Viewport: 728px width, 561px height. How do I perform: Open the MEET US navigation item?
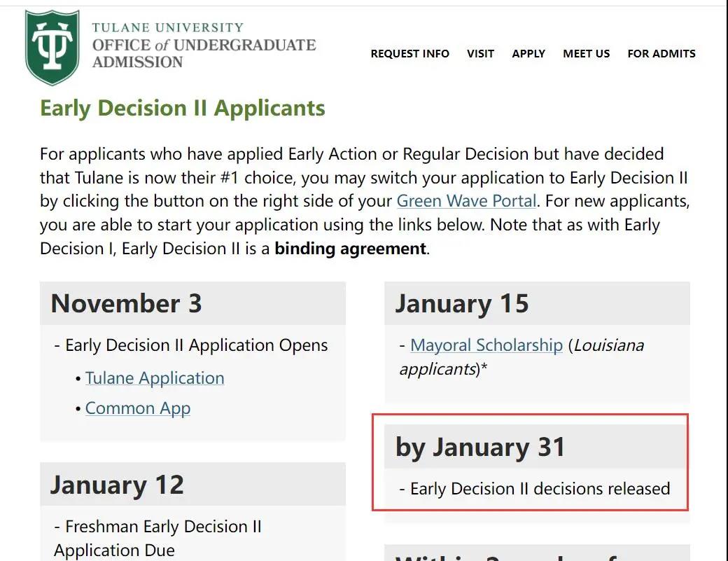pos(586,53)
